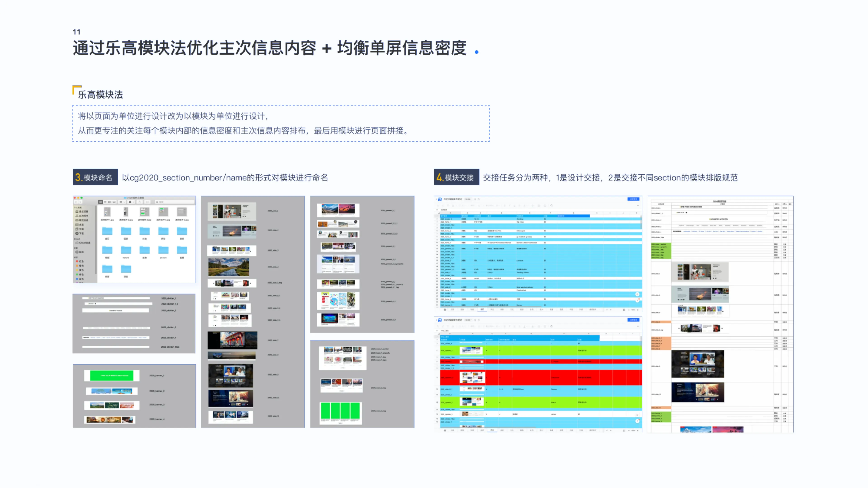Click the 3.模块命名 section label
868x488 pixels.
point(95,177)
